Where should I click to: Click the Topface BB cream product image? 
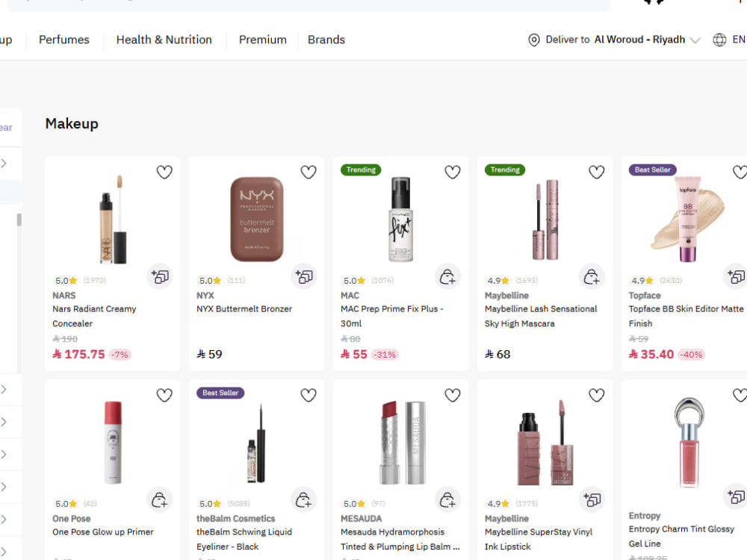tap(688, 219)
